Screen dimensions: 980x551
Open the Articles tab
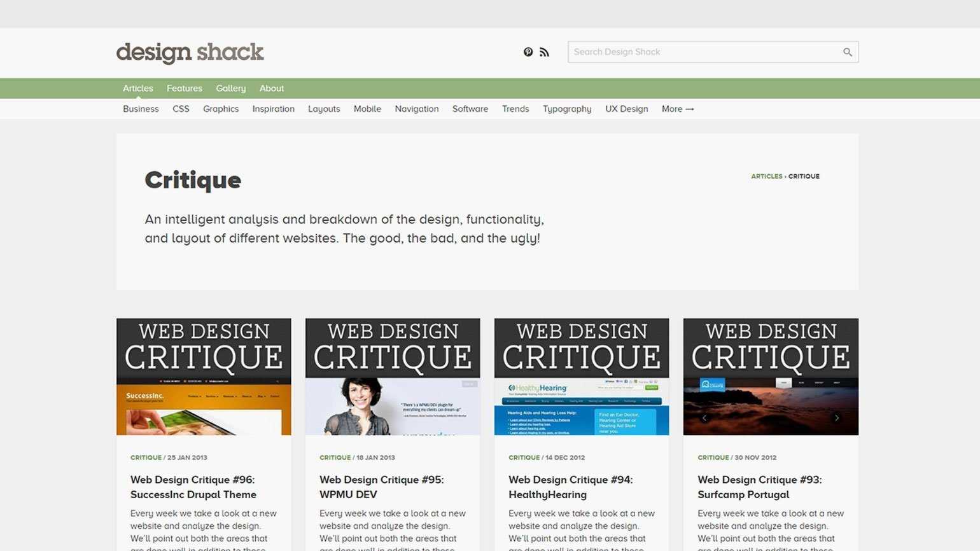137,88
